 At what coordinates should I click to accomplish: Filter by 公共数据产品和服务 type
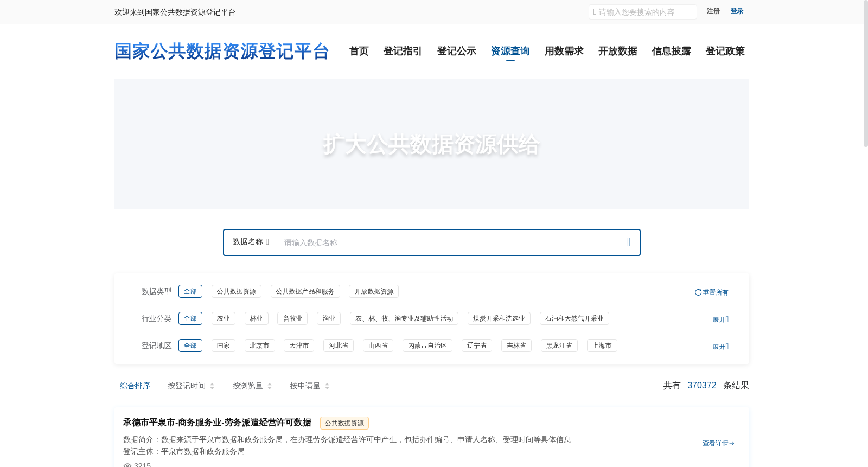pos(305,291)
